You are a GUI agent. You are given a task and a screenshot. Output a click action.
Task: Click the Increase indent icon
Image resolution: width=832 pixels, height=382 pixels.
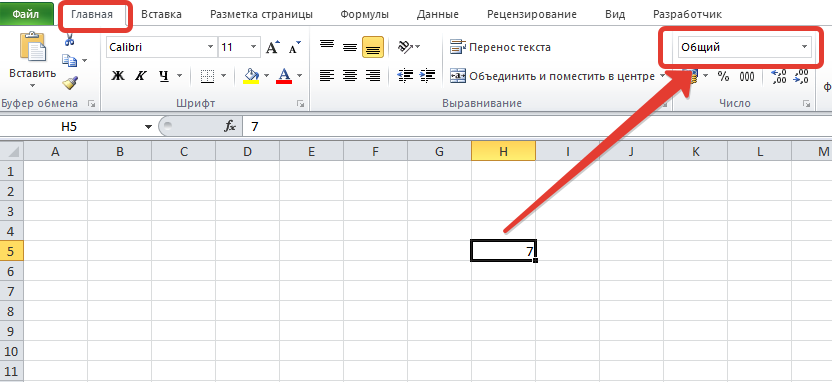427,76
